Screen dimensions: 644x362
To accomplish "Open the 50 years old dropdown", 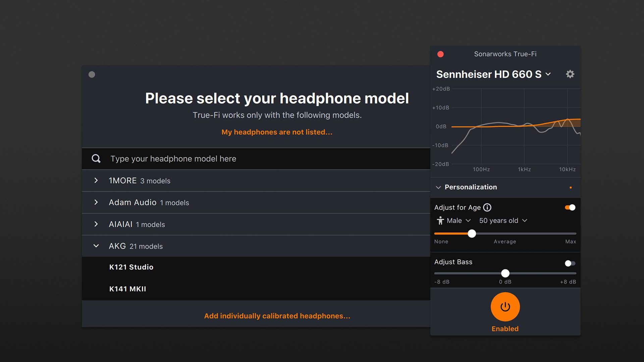I will click(503, 221).
